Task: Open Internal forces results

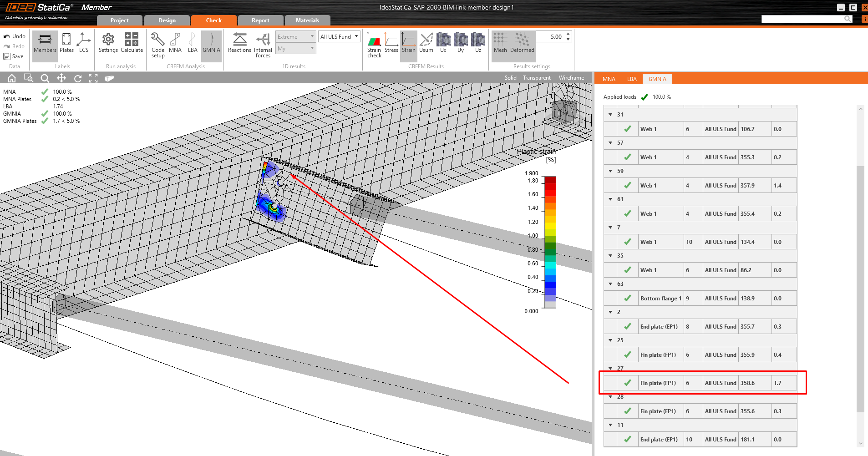Action: (x=263, y=45)
